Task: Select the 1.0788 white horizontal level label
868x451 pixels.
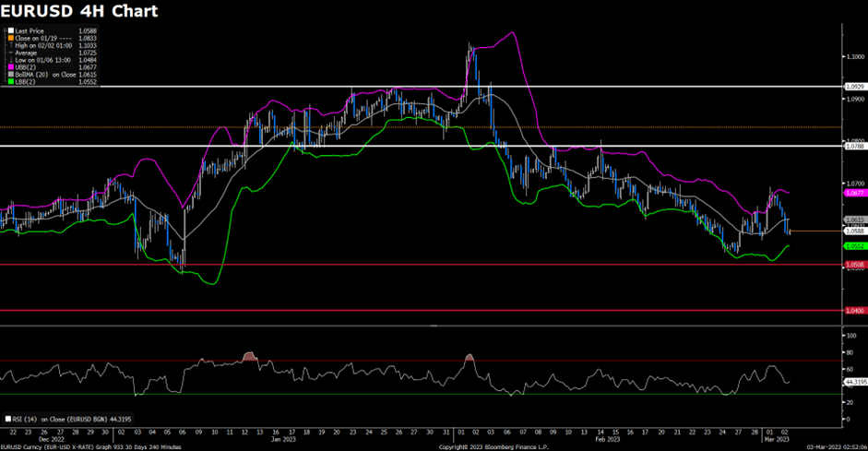Action: 854,146
